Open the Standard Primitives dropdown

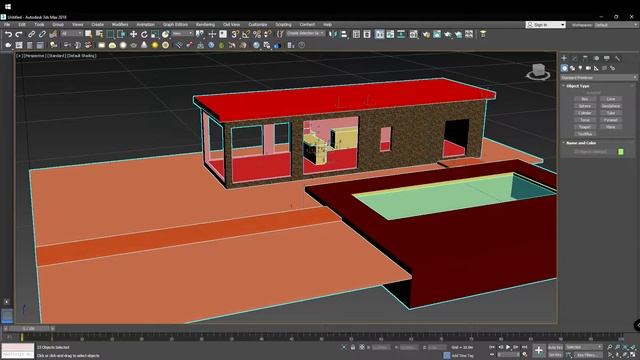pyautogui.click(x=599, y=78)
